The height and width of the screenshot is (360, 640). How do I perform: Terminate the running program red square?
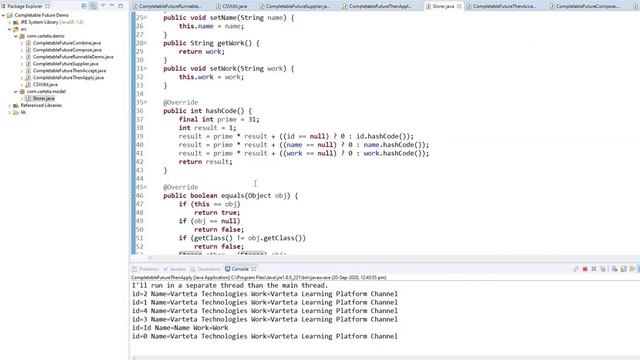click(x=585, y=269)
